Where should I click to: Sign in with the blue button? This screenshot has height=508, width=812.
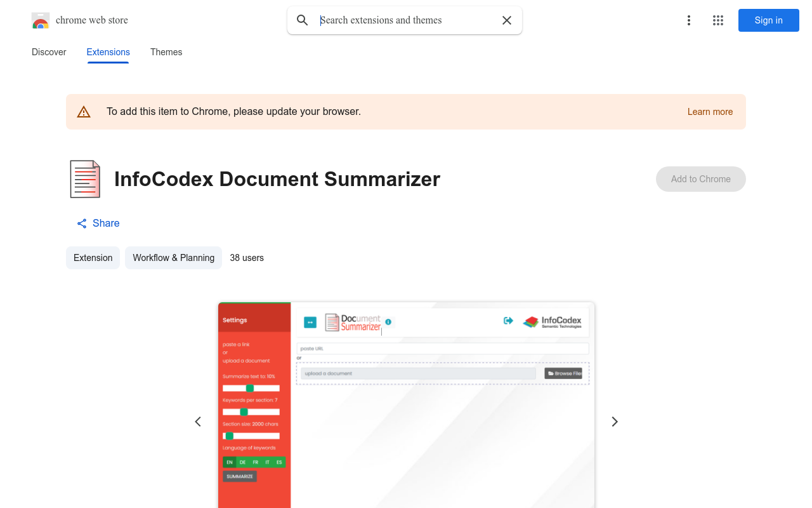point(769,20)
